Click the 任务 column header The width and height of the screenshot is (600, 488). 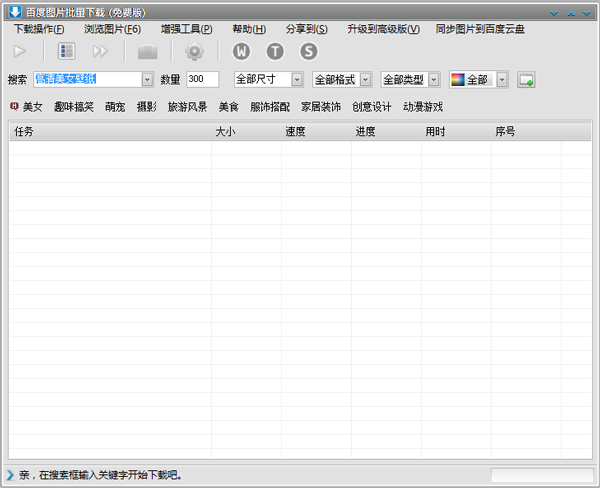tap(110, 132)
